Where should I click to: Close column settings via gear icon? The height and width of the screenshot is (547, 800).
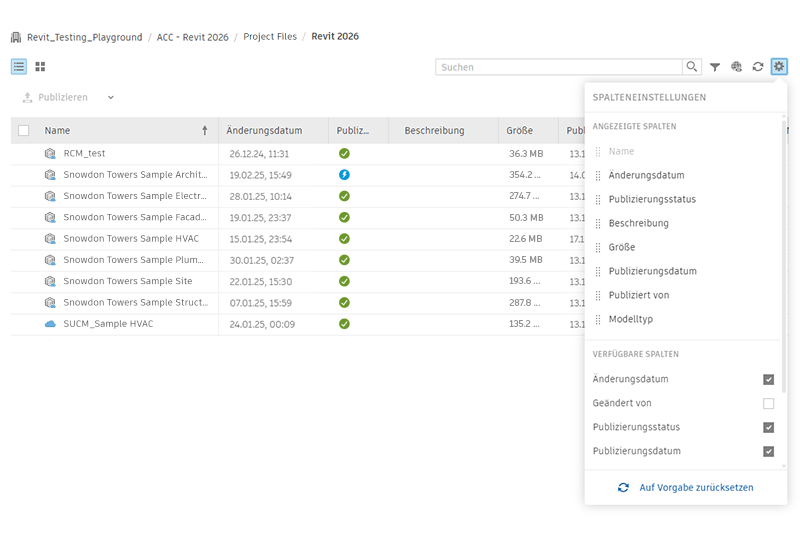tap(779, 66)
